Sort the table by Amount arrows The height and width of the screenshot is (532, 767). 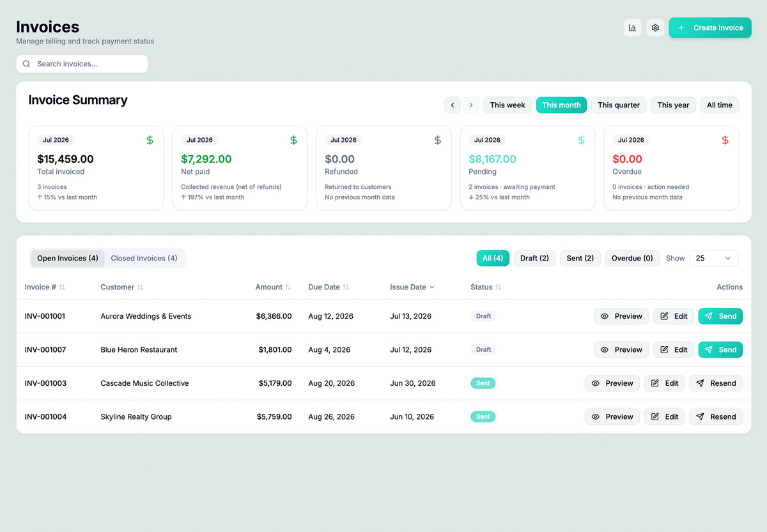point(288,287)
